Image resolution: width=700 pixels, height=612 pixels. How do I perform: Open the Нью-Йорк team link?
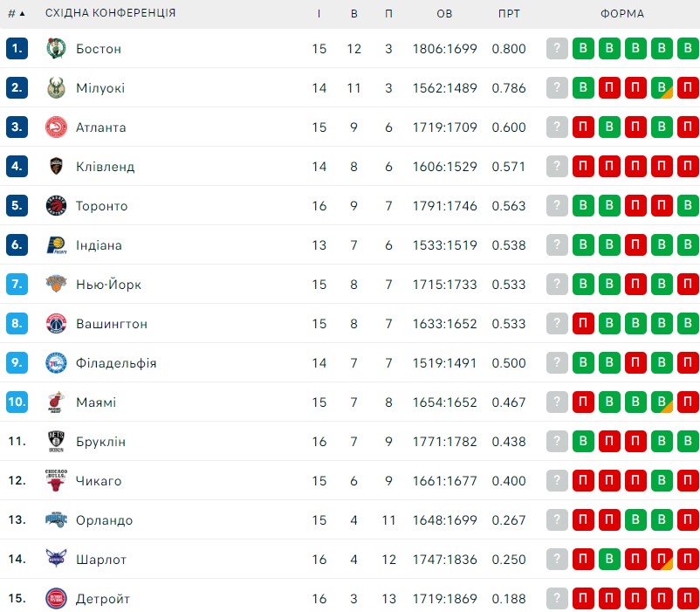108,285
